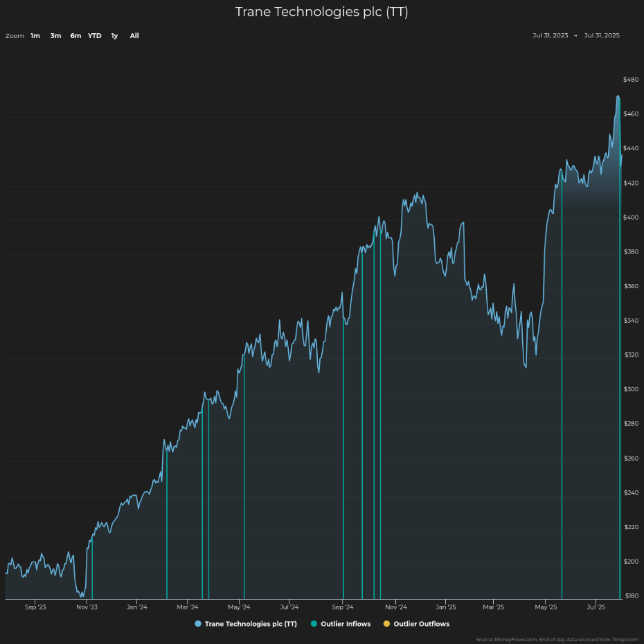Click the May '24 date axis label
Screen dimensions: 644x644
point(239,607)
